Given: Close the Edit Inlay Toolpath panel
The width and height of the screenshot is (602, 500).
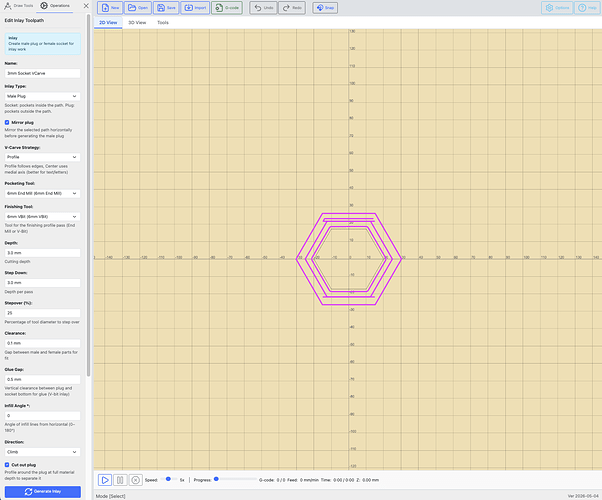Looking at the screenshot, I should tap(86, 6).
